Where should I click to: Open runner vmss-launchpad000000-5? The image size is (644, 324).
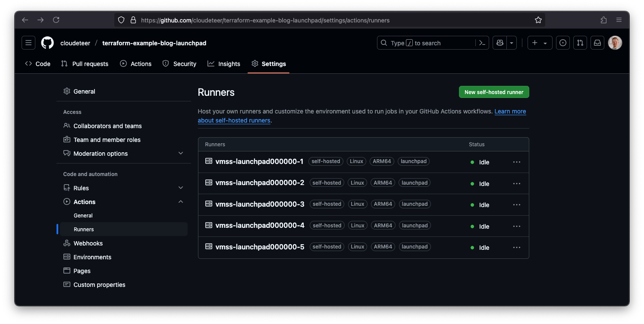coord(260,247)
